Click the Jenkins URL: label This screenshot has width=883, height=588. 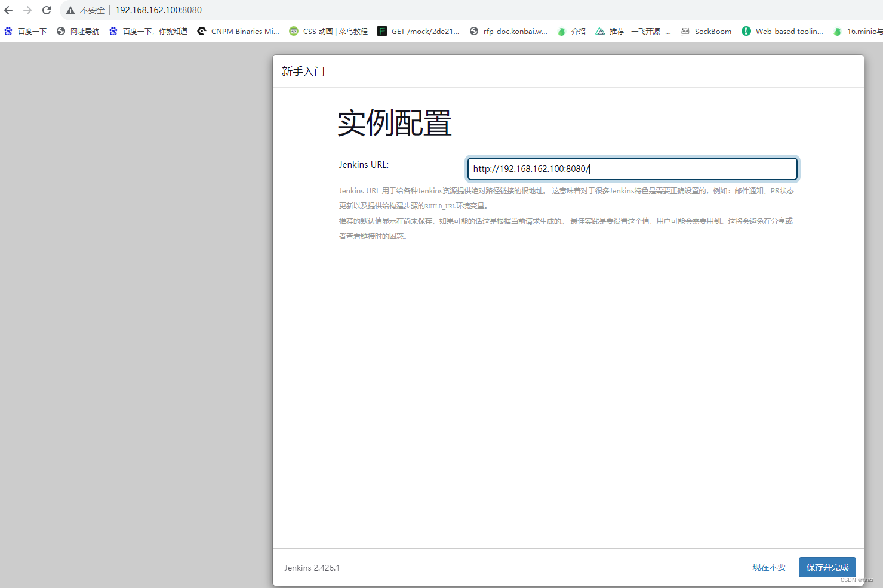click(364, 165)
